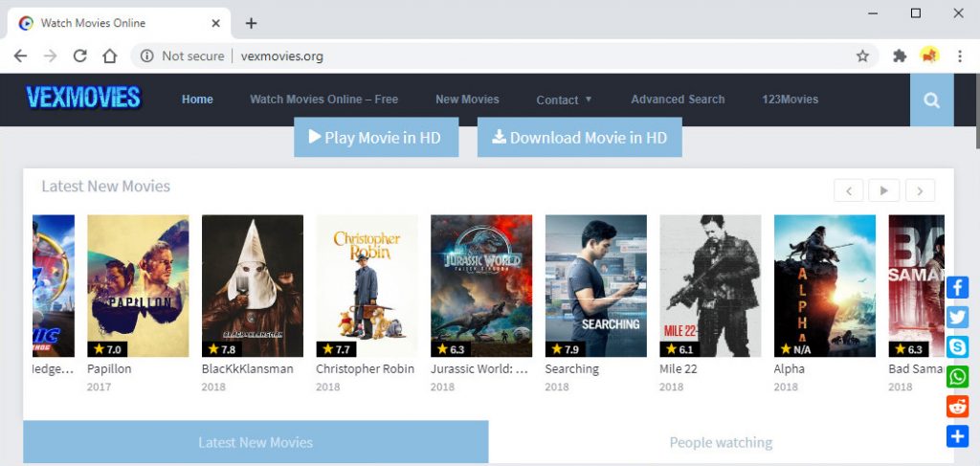Select the Watch Movies Online browser tab
This screenshot has height=466, width=980.
click(x=119, y=23)
